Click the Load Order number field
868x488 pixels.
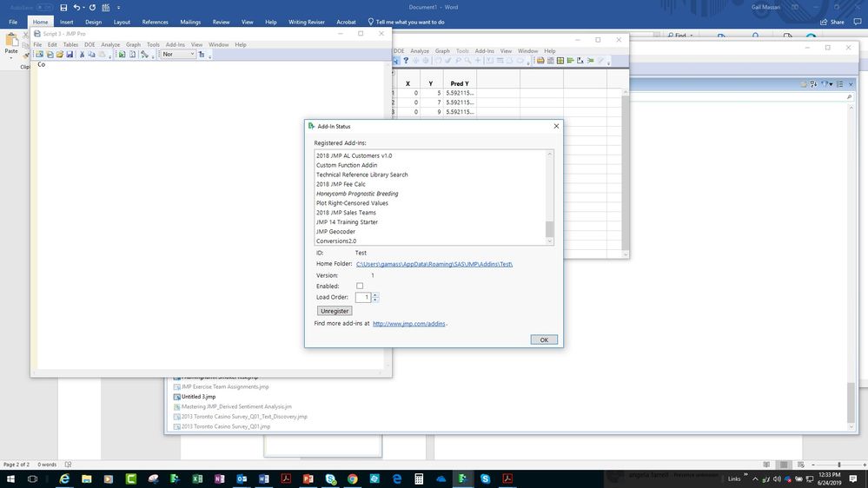click(362, 297)
